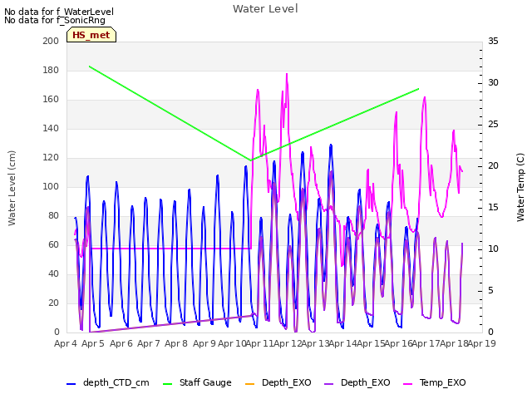Click the HS_met label box
The height and width of the screenshot is (399, 532).
click(91, 35)
